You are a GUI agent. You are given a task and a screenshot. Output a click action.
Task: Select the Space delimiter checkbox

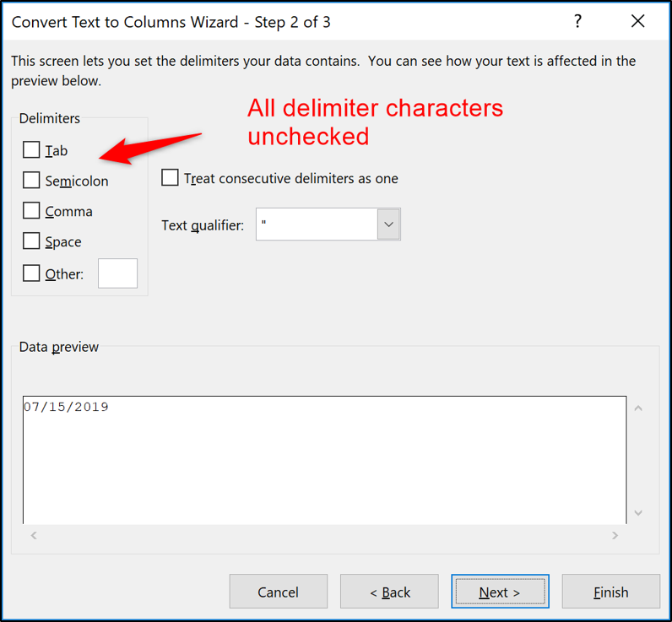pyautogui.click(x=31, y=241)
